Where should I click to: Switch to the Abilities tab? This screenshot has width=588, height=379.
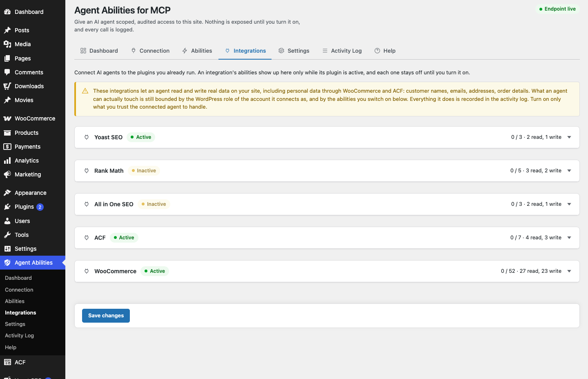(x=197, y=51)
